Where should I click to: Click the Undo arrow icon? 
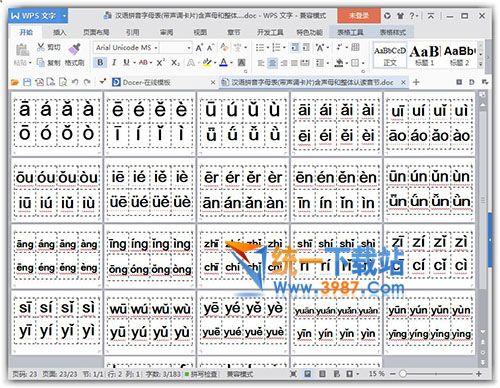[x=75, y=82]
